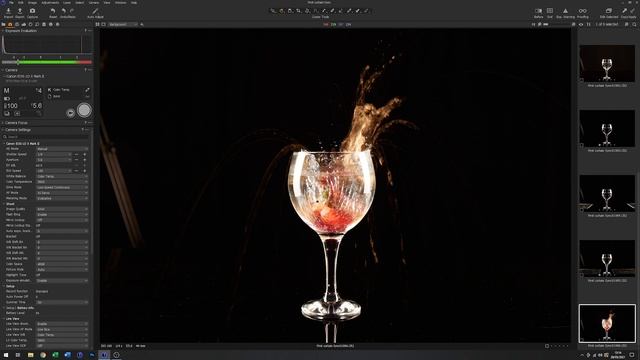This screenshot has height=360, width=640.
Task: Open the Windows Start button
Action: 6,355
